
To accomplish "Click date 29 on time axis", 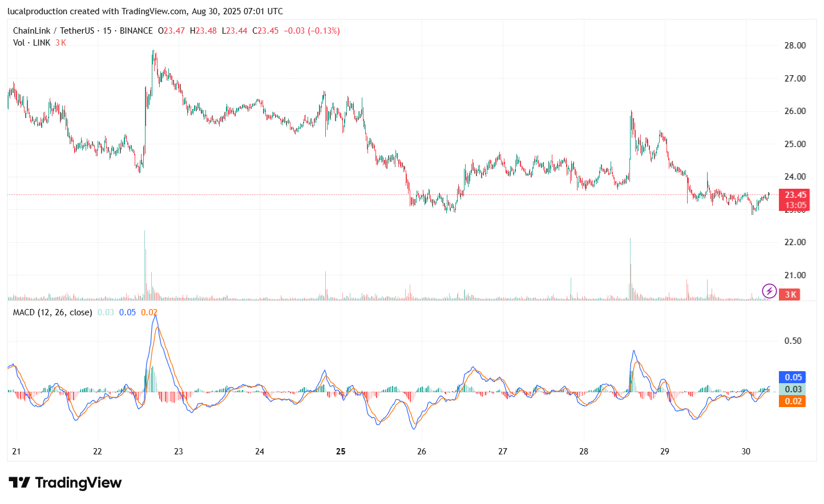I will pos(665,452).
